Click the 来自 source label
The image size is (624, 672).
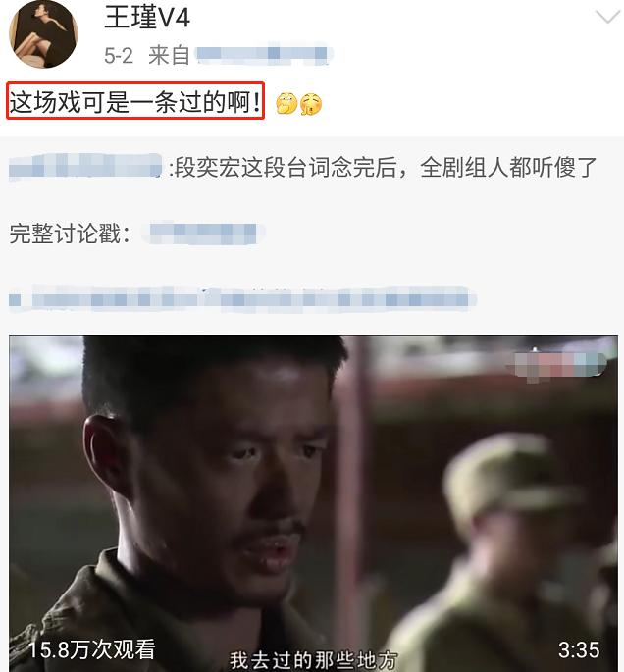click(x=169, y=56)
